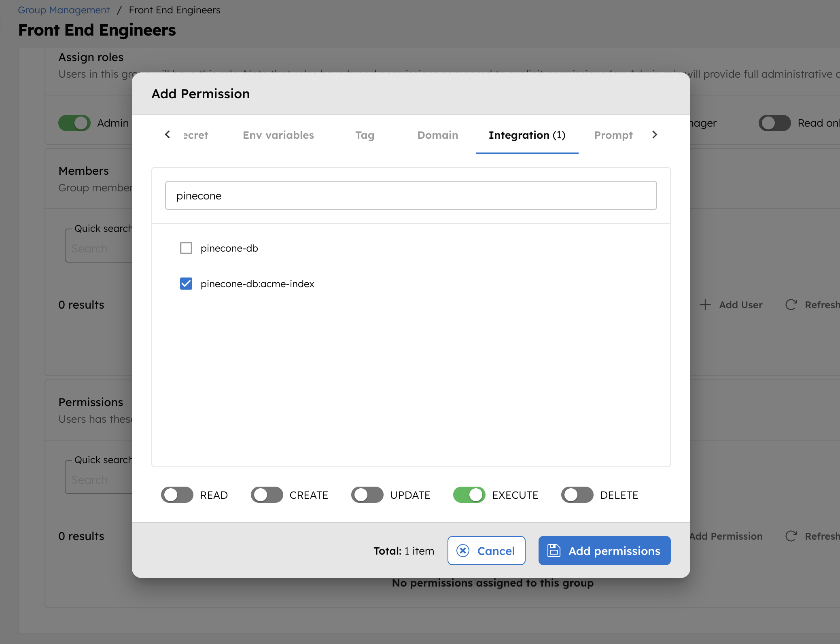The width and height of the screenshot is (840, 644).
Task: Click the Cancel button to dismiss dialog
Action: (486, 551)
